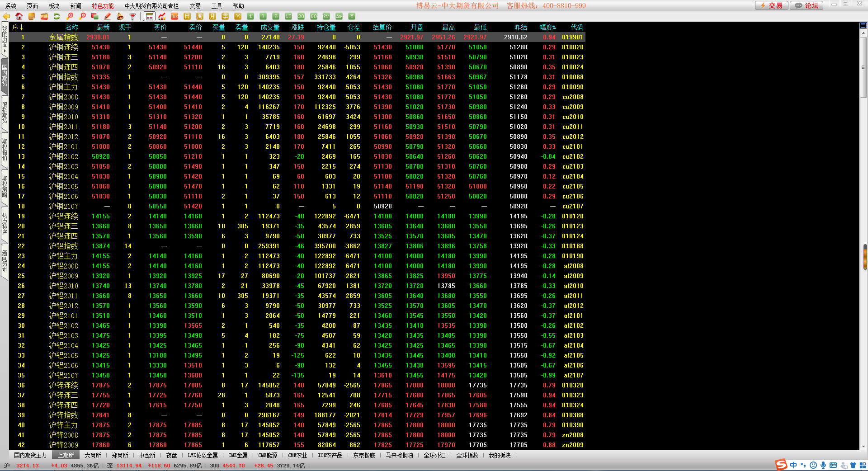Click the red-green overlapping windows icon

coord(95,16)
